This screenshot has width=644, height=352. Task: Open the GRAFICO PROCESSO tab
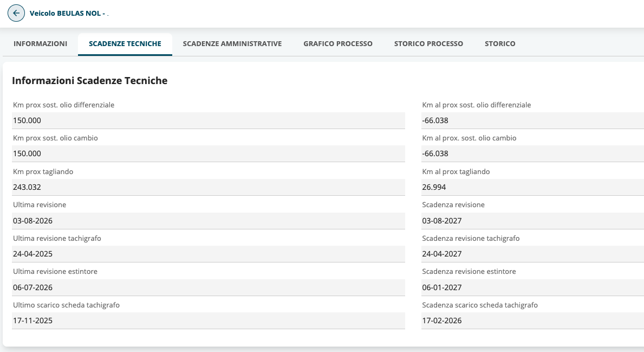338,43
